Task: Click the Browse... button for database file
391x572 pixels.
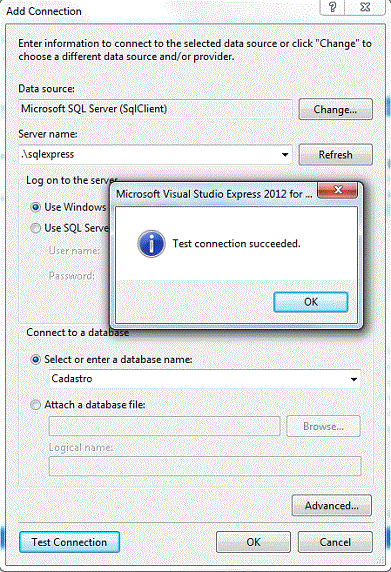Action: (323, 426)
